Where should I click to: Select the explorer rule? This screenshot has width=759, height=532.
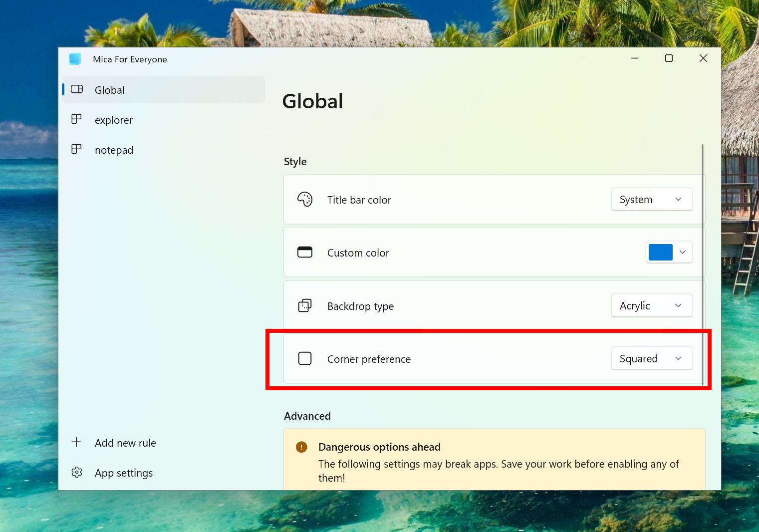click(x=164, y=120)
